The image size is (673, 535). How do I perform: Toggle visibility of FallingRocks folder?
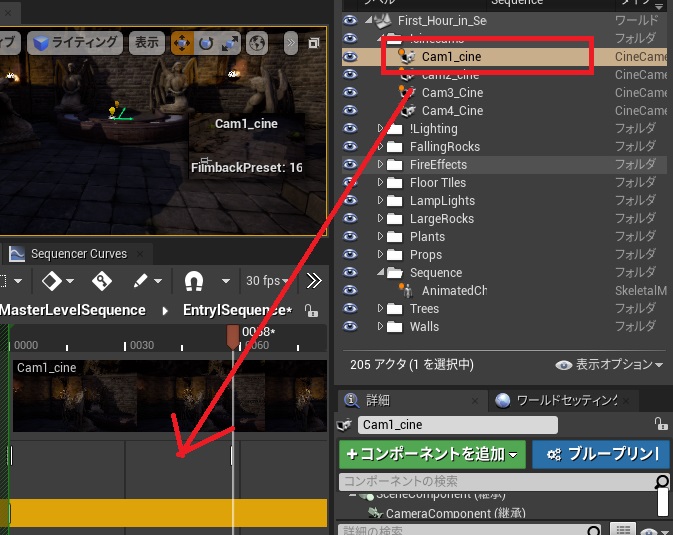[350, 146]
